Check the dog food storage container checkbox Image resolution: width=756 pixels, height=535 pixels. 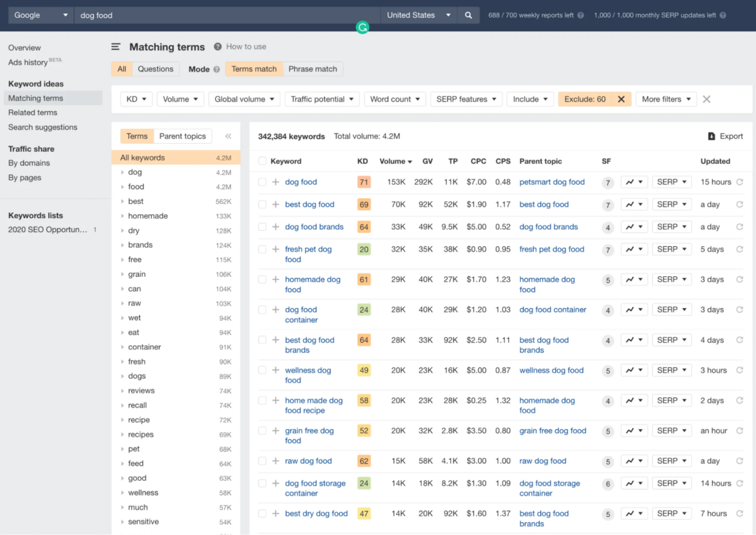click(x=262, y=484)
